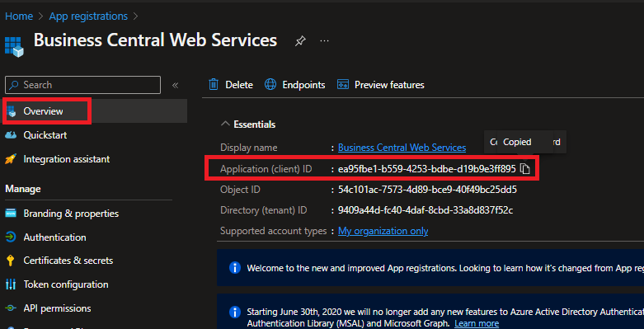
Task: Click in the sidebar Search field
Action: (82, 85)
